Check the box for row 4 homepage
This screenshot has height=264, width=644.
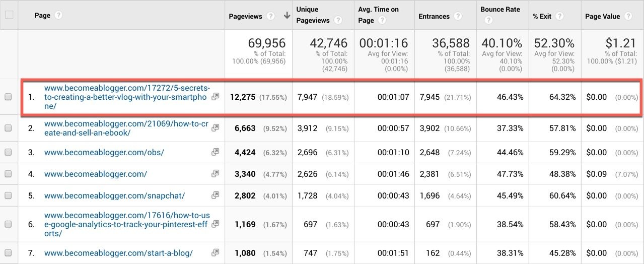8,174
